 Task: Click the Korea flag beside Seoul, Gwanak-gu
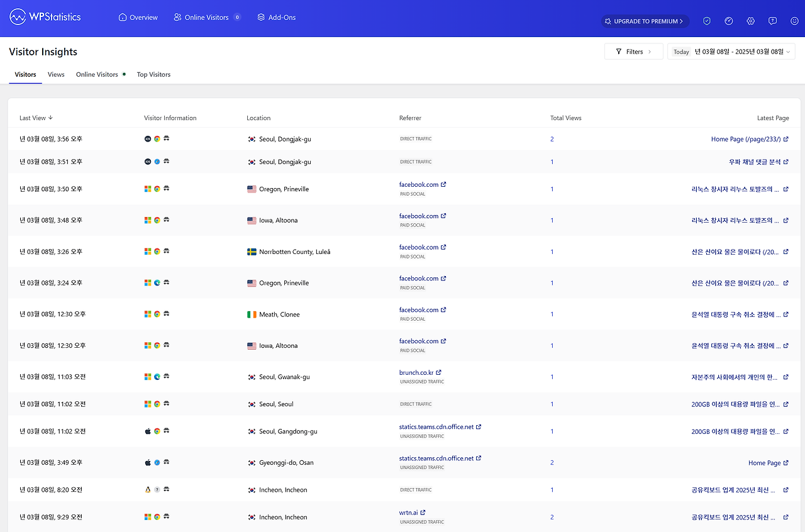tap(252, 377)
